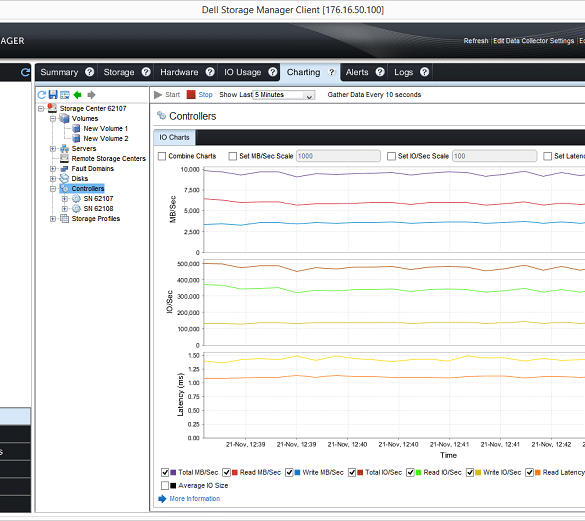Click the SN 62108 controller icon

76,209
